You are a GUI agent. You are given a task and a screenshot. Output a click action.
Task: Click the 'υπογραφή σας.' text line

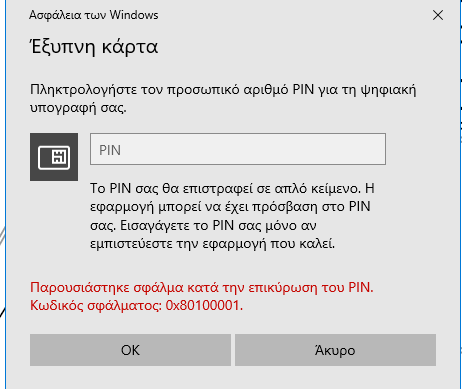78,108
